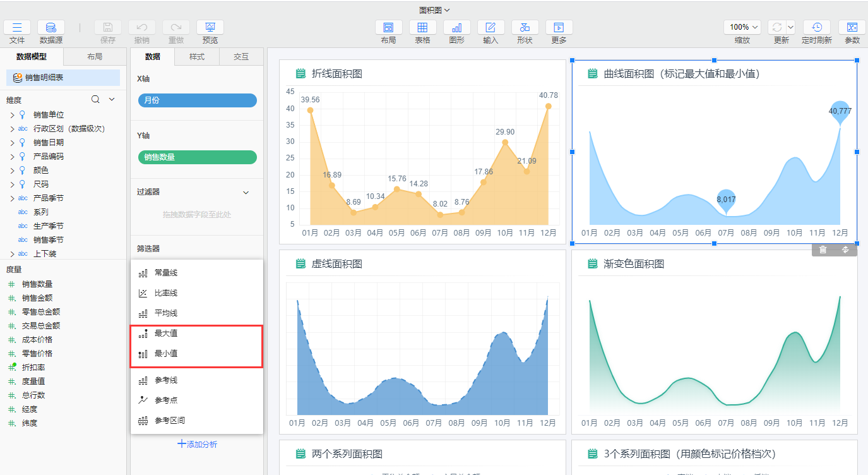
Task: Select the 交互 tab
Action: (x=241, y=57)
